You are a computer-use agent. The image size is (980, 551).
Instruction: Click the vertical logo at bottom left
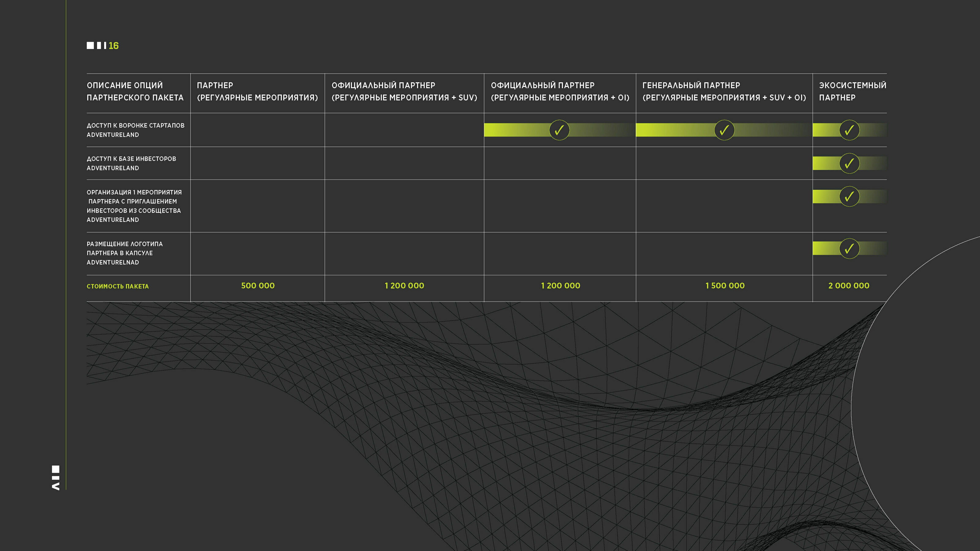pos(55,478)
